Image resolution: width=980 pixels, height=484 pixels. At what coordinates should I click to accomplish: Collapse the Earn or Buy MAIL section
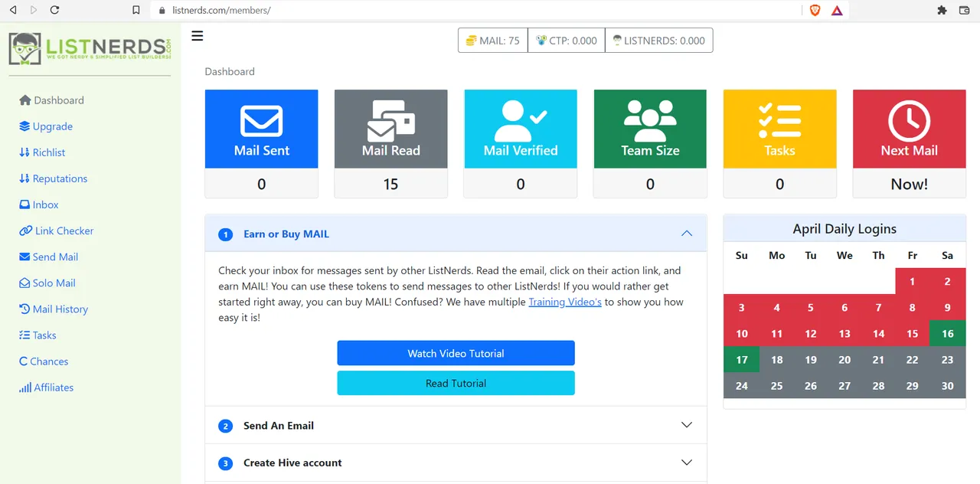coord(456,234)
